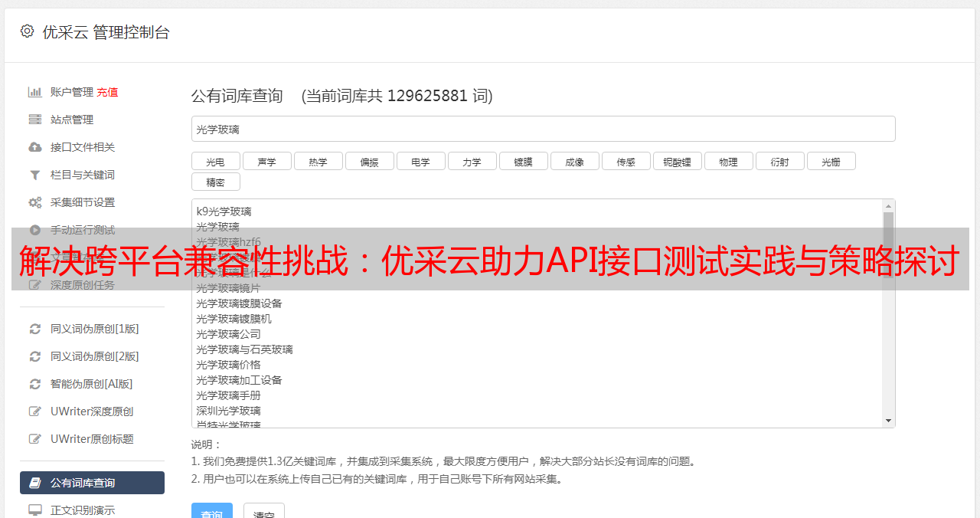Viewport: 980px width, 518px height.
Task: Click the gears icon for 采集细节设置
Action: point(35,202)
